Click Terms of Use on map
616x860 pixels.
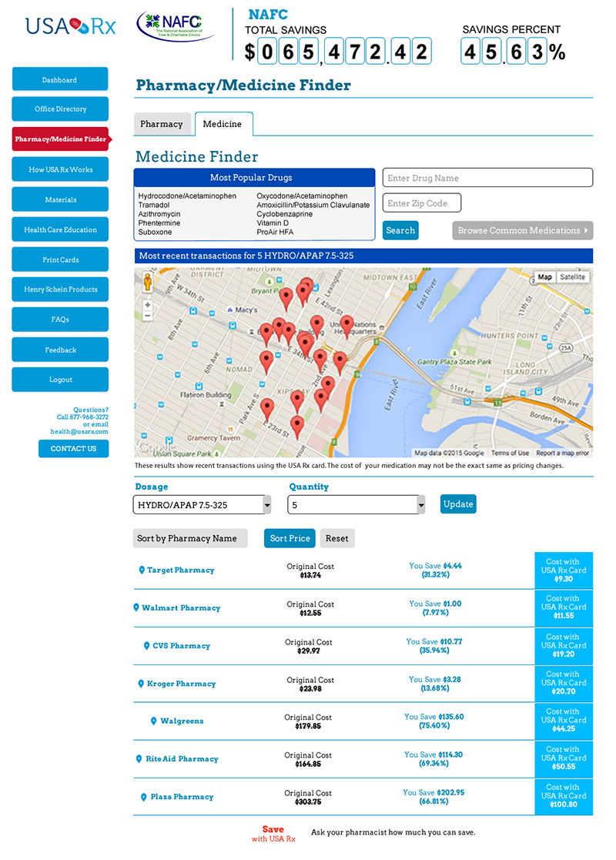[x=511, y=453]
